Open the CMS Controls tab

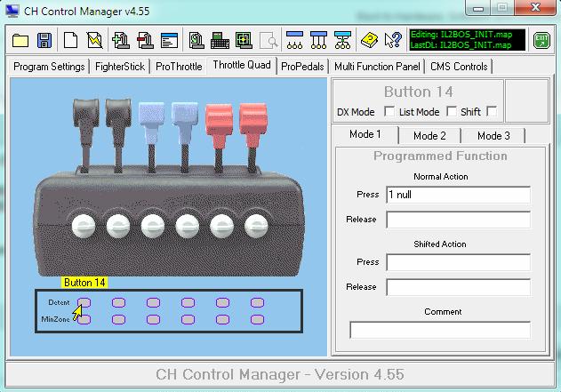point(459,67)
